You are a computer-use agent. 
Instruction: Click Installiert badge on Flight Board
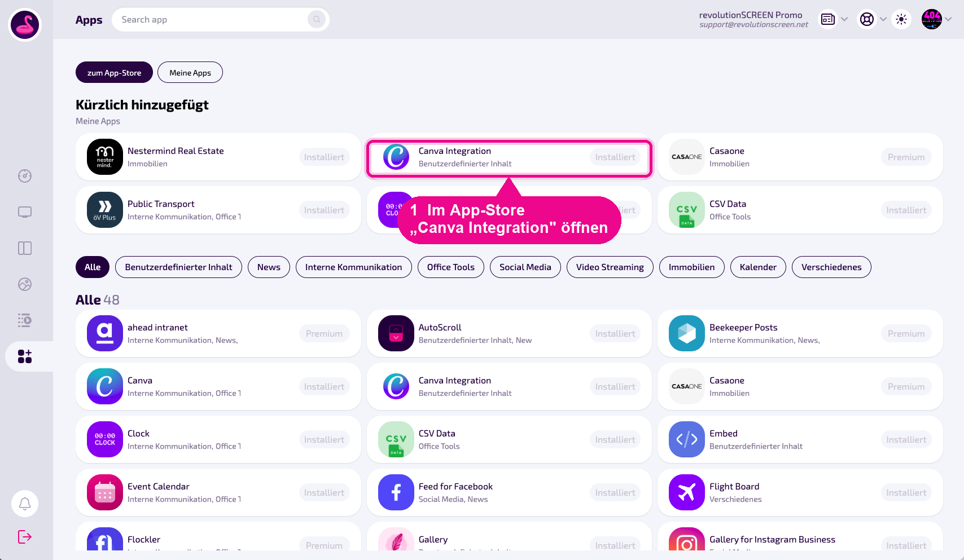(906, 492)
